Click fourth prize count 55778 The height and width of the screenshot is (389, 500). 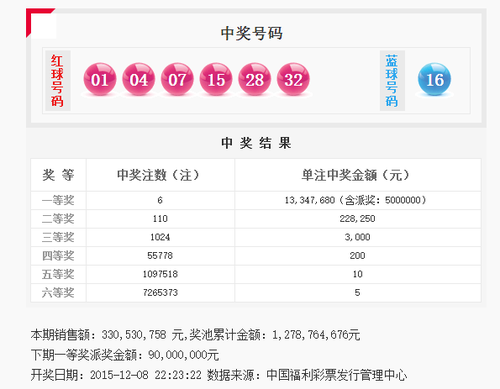[x=160, y=256]
